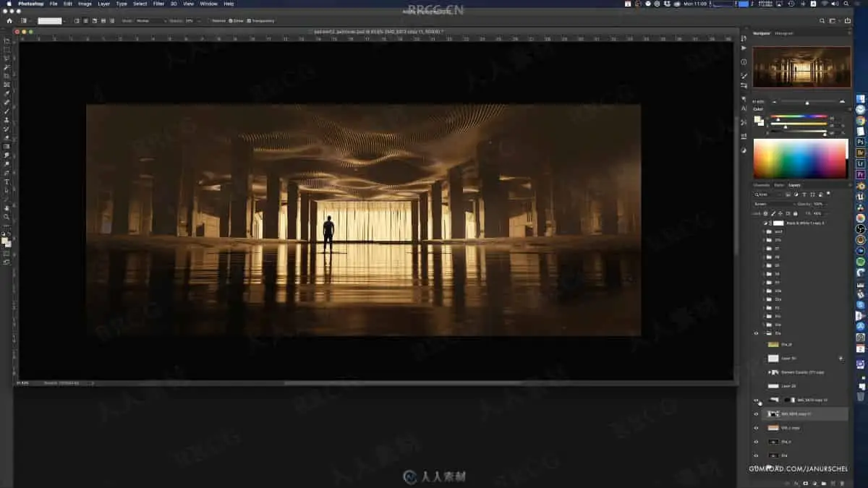Open the Filter menu
Viewport: 868px width, 488px height.
[x=158, y=4]
